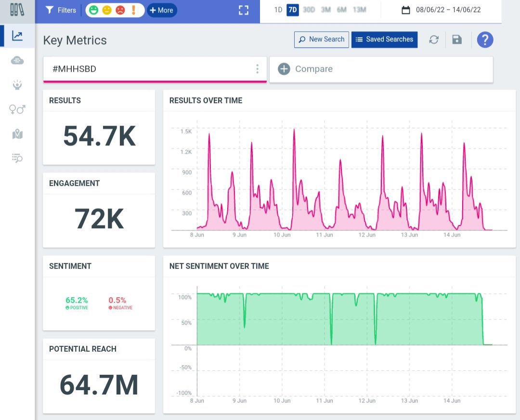The image size is (520, 420).
Task: Save the search with floppy disk icon
Action: point(457,39)
